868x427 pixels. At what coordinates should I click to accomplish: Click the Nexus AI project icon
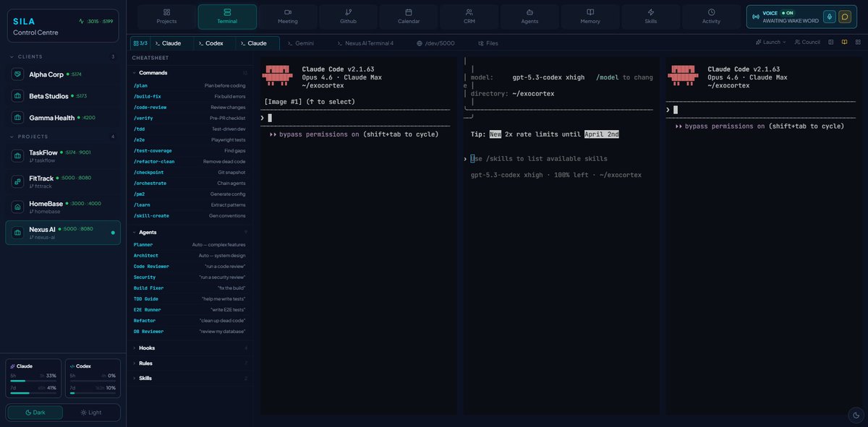pyautogui.click(x=18, y=233)
